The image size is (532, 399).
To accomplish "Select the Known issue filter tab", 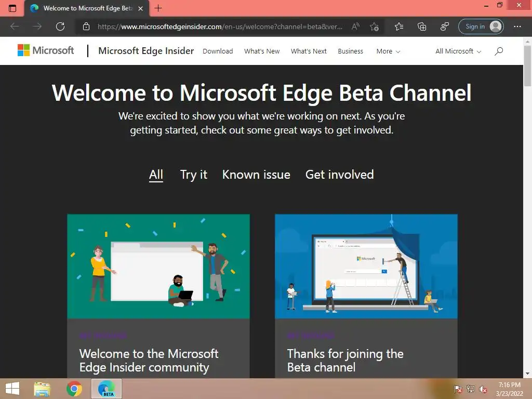I will coord(256,175).
